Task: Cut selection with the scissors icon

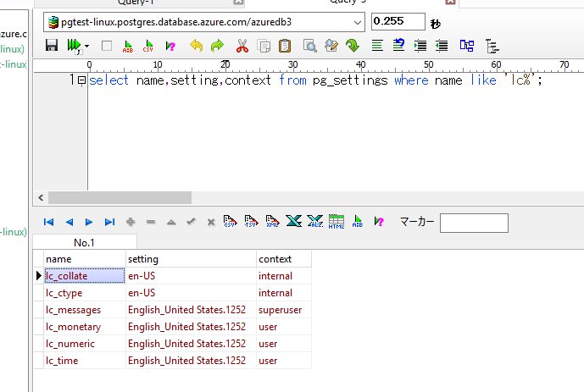Action: tap(242, 46)
